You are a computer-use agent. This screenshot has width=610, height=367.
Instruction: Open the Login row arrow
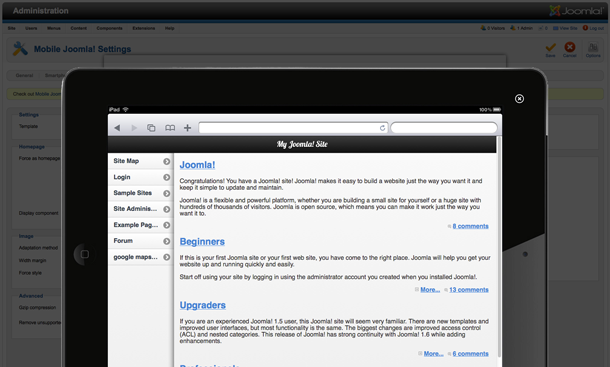tap(167, 177)
